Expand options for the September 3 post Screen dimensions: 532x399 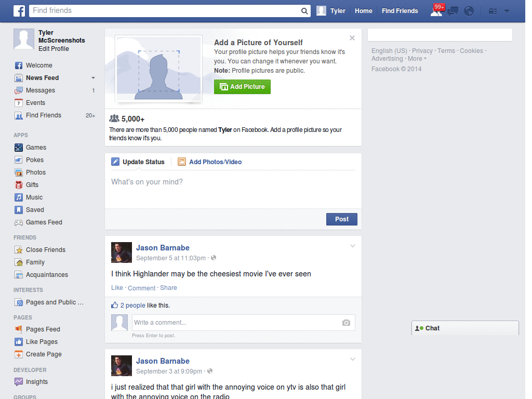[353, 360]
